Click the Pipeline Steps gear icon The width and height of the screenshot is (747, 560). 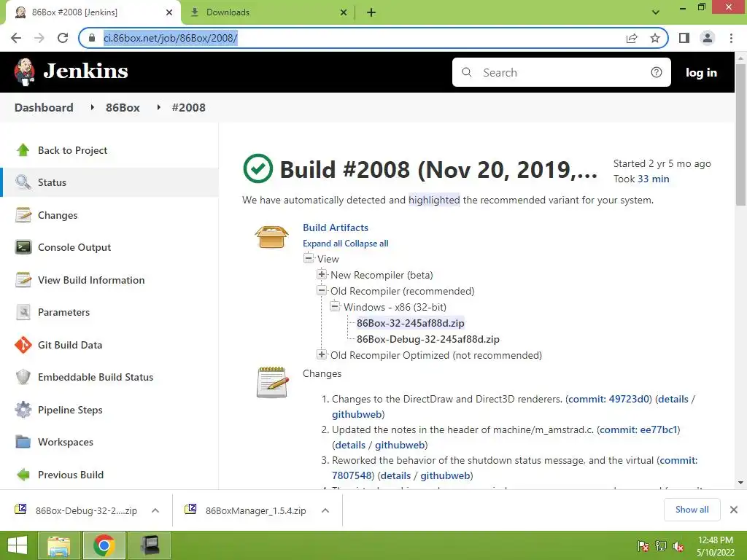coord(23,410)
